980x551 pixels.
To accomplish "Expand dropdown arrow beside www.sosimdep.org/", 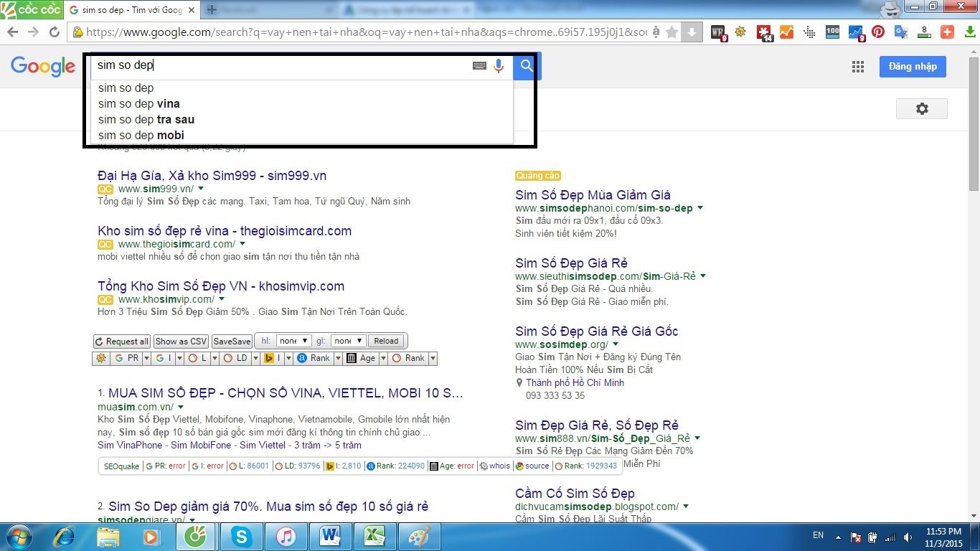I will 616,344.
